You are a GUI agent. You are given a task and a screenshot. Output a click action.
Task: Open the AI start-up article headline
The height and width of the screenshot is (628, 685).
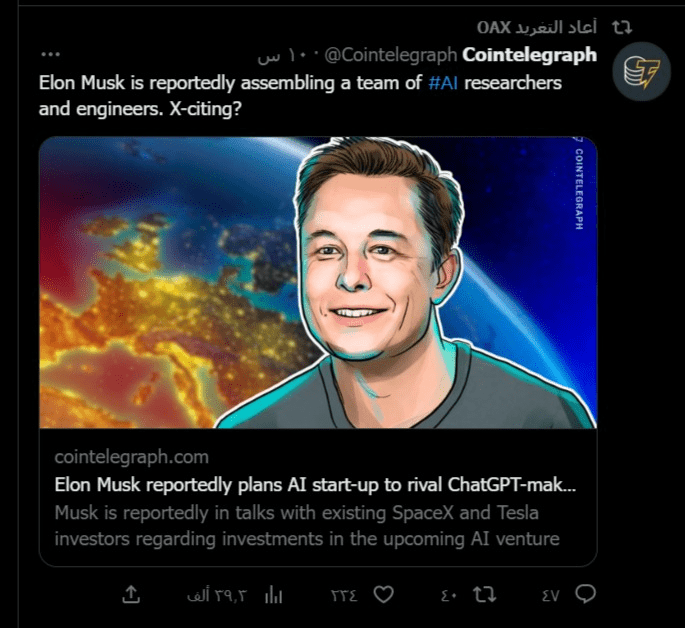tap(315, 485)
